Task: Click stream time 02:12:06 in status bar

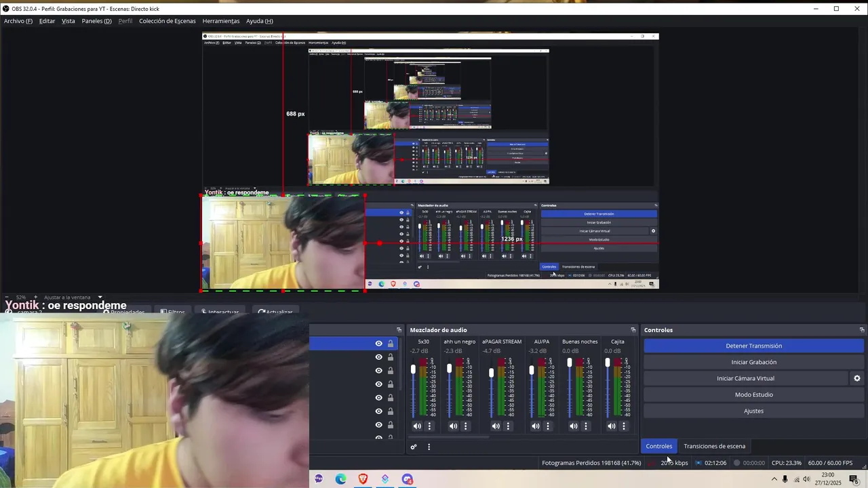Action: pos(715,463)
